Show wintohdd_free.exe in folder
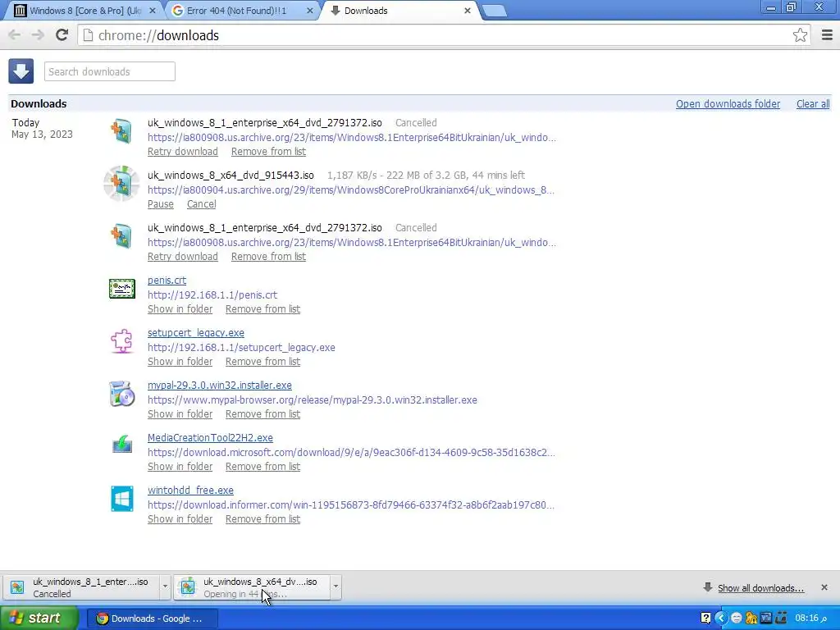 click(180, 519)
